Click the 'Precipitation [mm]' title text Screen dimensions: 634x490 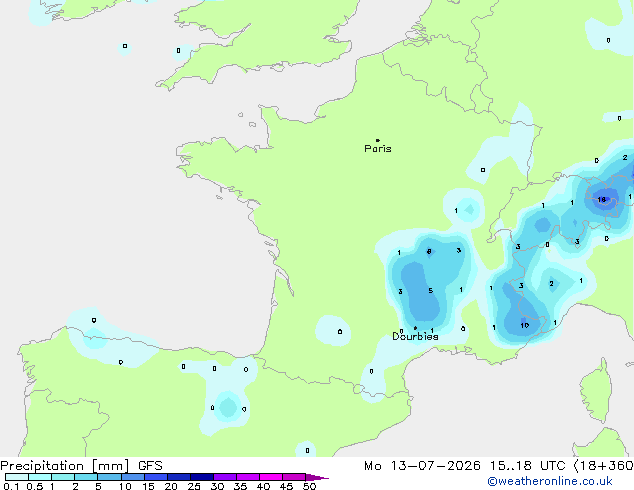65,466
